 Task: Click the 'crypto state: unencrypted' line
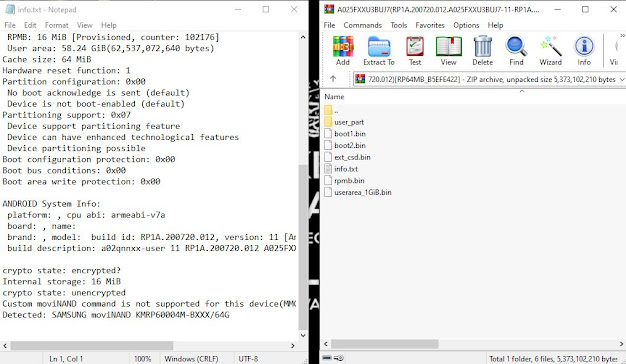[x=64, y=293]
